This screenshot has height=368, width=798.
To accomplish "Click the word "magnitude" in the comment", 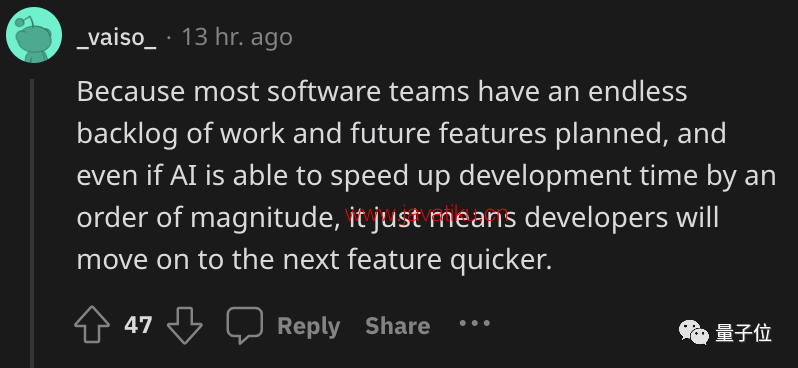I will click(x=265, y=219).
